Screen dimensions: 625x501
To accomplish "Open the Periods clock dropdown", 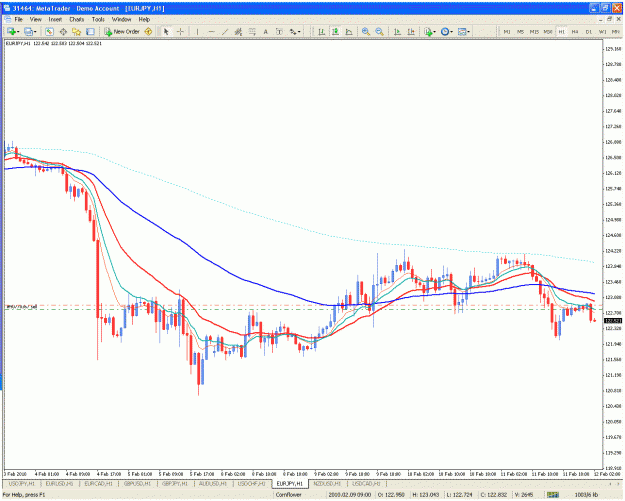I will 446,31.
